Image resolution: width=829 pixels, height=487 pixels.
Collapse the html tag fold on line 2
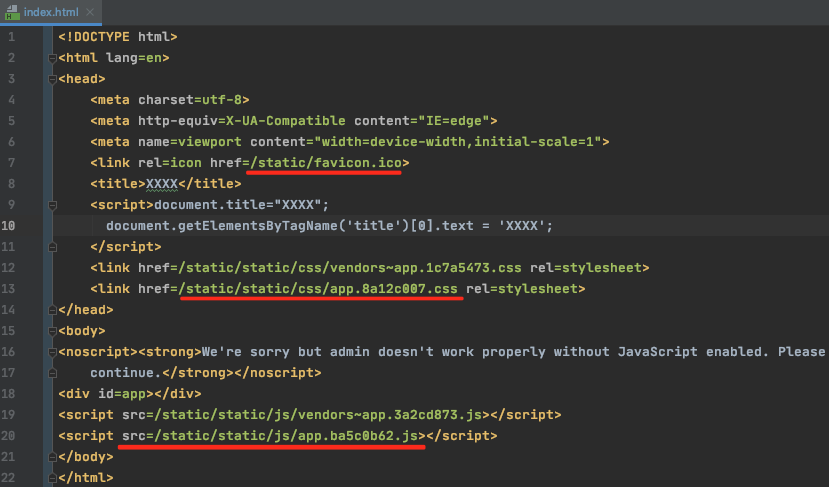(x=52, y=58)
